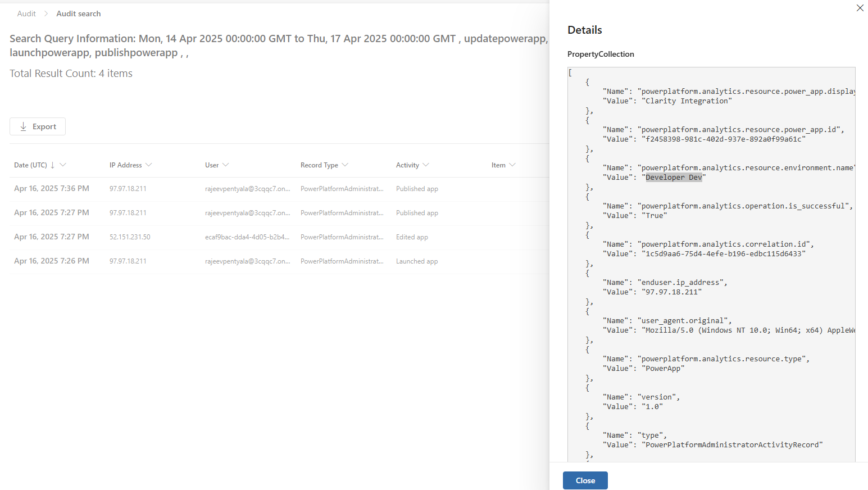This screenshot has width=868, height=490.
Task: Click the Audit search breadcrumb item
Action: pyautogui.click(x=79, y=13)
